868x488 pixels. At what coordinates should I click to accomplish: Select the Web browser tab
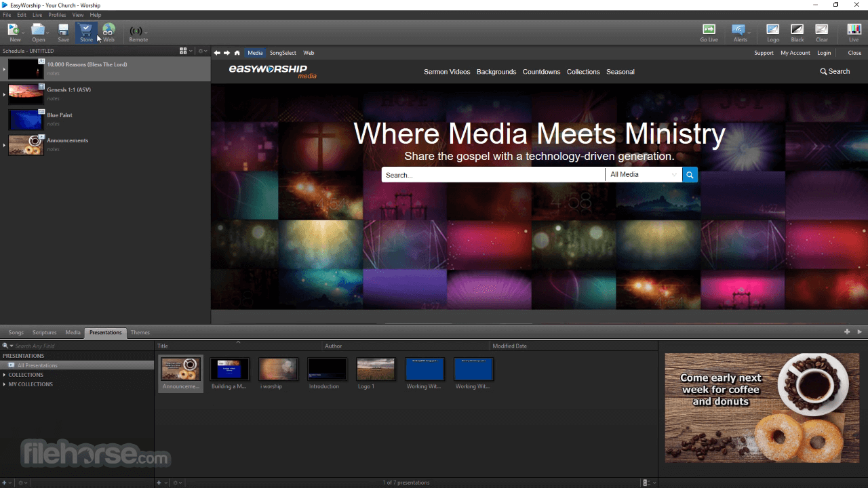pyautogui.click(x=309, y=53)
